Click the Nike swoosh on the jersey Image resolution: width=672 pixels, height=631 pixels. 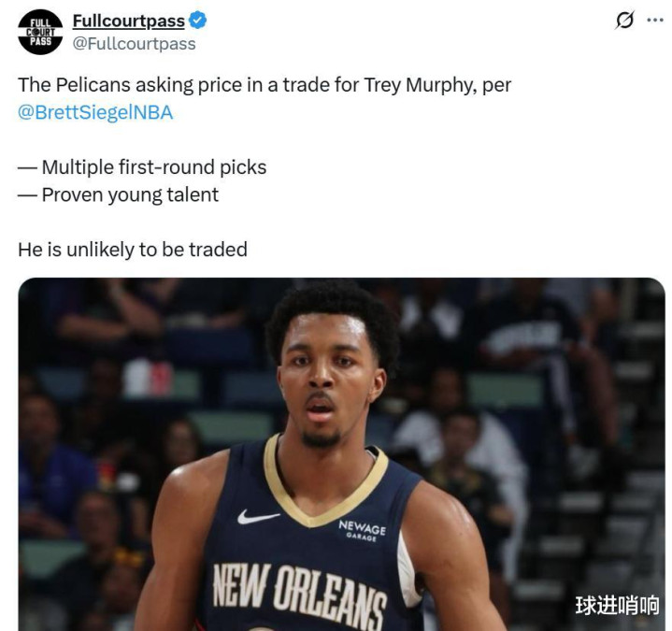click(258, 517)
